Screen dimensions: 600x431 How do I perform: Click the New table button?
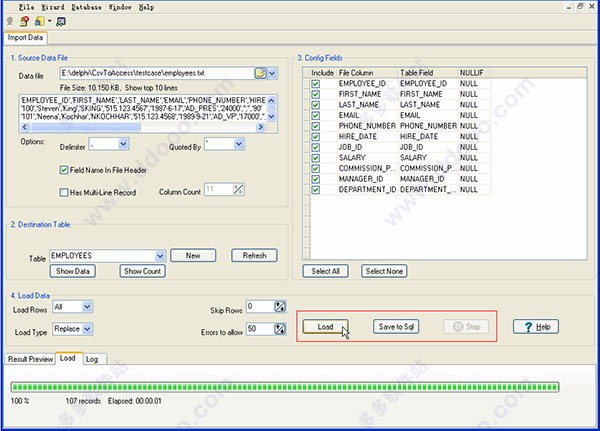pos(193,255)
